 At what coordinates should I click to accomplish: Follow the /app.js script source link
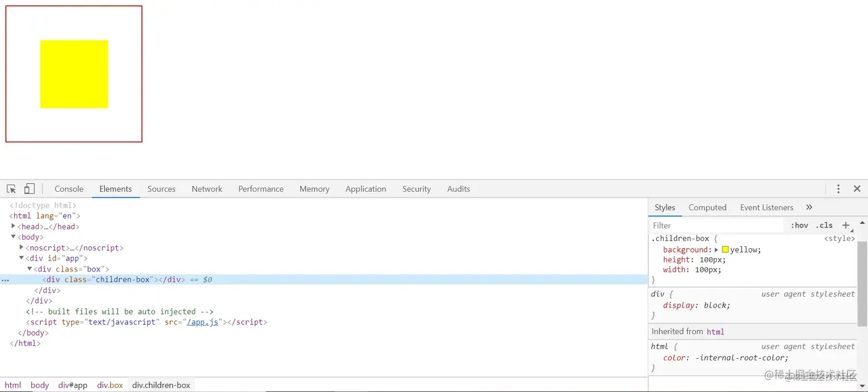click(203, 322)
